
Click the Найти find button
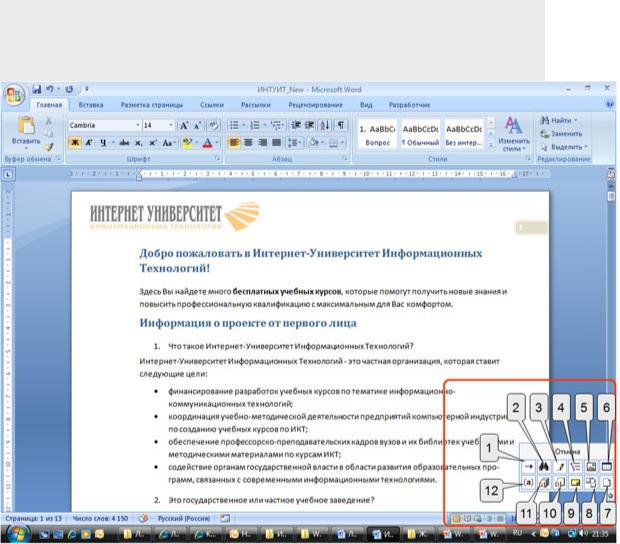(x=559, y=120)
